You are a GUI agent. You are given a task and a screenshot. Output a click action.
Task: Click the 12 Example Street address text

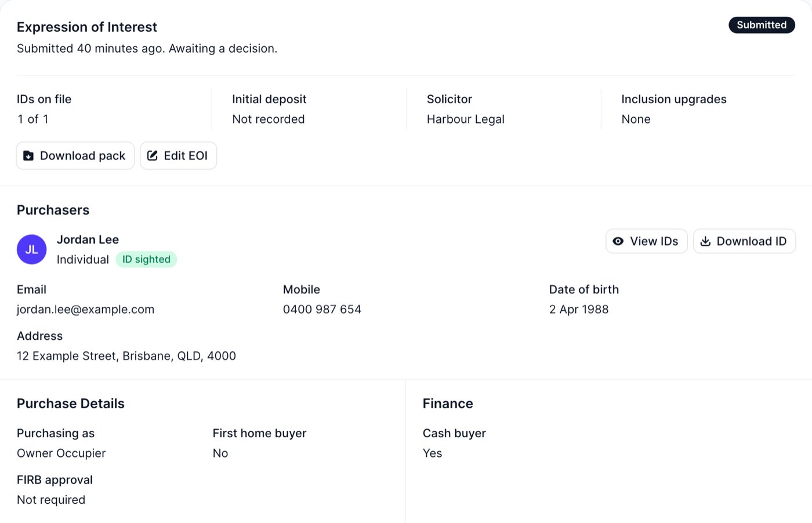coord(126,356)
